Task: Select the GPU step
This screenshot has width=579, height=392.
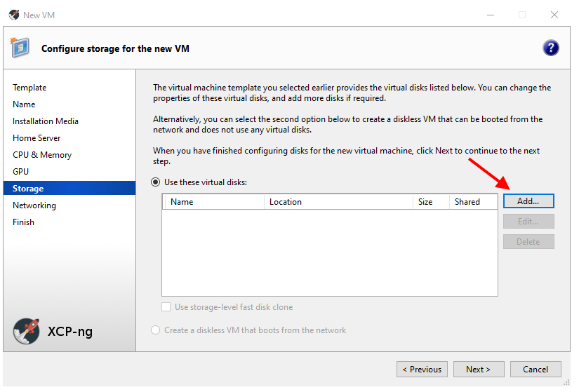Action: (20, 172)
